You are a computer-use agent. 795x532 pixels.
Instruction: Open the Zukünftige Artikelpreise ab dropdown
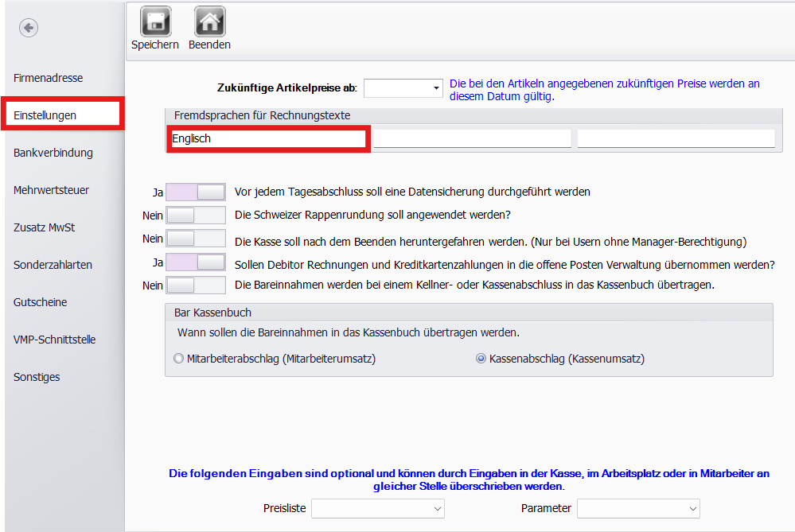(x=435, y=87)
